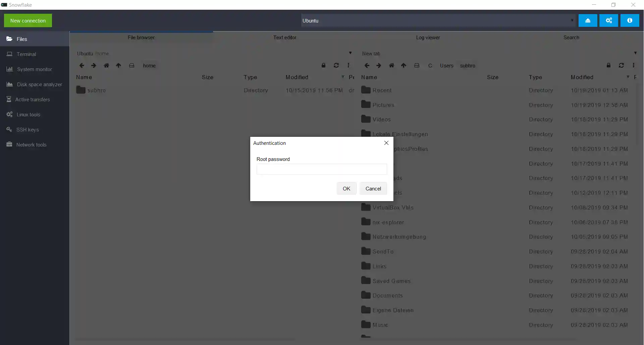Open more options menu in left pane
Viewport: 644px width, 345px height.
[x=348, y=65]
